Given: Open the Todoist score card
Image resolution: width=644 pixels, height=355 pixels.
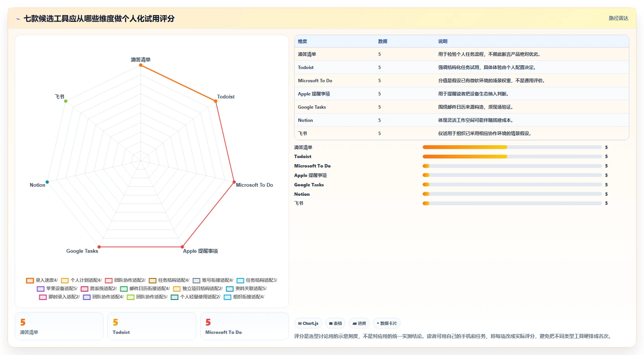Looking at the screenshot, I should pyautogui.click(x=152, y=326).
